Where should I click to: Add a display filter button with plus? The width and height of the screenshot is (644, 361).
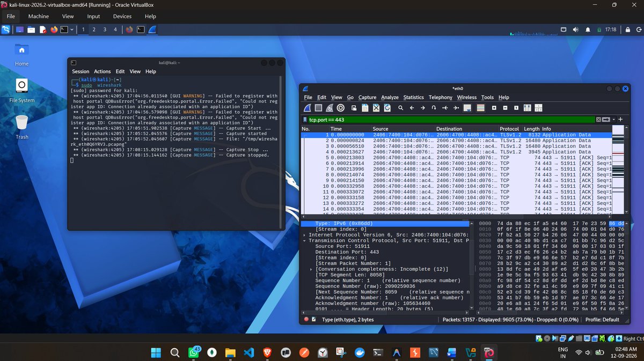620,120
